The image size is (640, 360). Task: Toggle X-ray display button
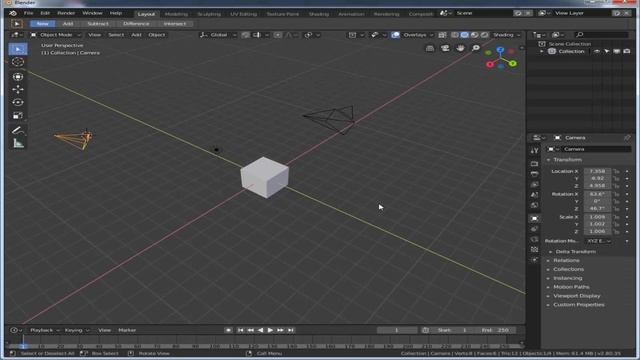pyautogui.click(x=442, y=35)
